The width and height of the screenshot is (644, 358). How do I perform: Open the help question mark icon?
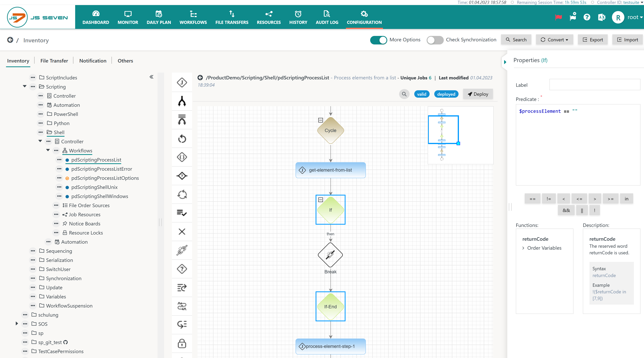(587, 17)
